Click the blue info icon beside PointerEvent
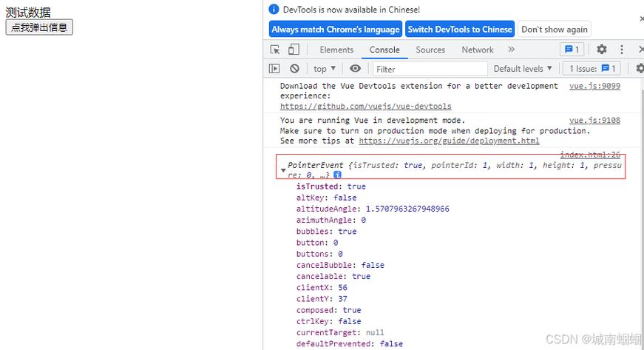 point(337,175)
